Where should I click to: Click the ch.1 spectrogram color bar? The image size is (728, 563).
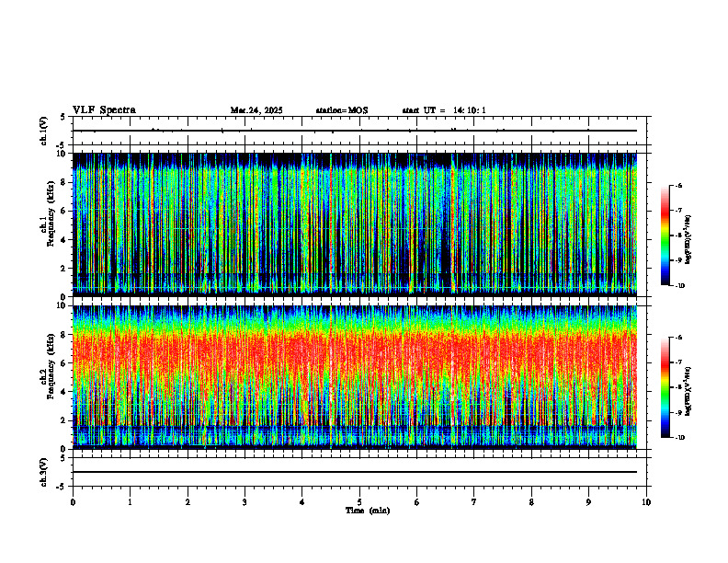[x=665, y=236]
